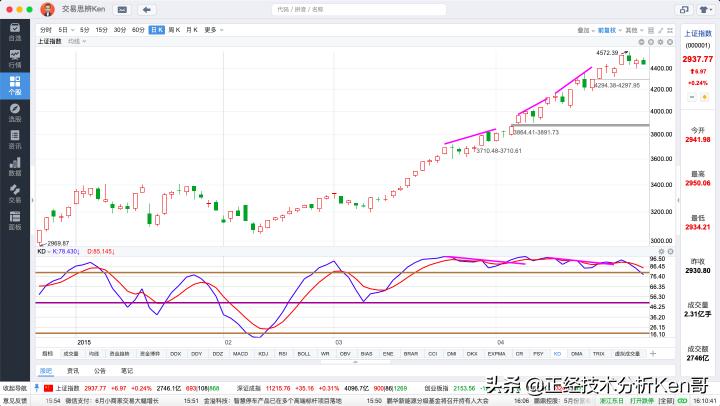720x406 pixels.
Task: Open the 资讯 news icon in left sidebar
Action: tap(15, 140)
